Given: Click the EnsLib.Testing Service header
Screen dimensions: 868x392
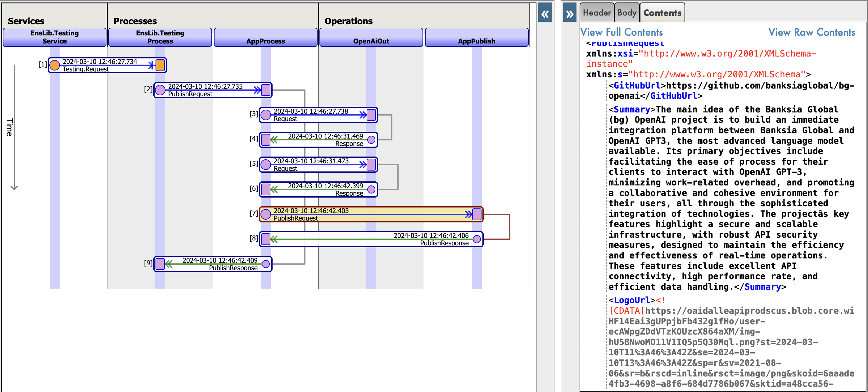Looking at the screenshot, I should [x=55, y=37].
